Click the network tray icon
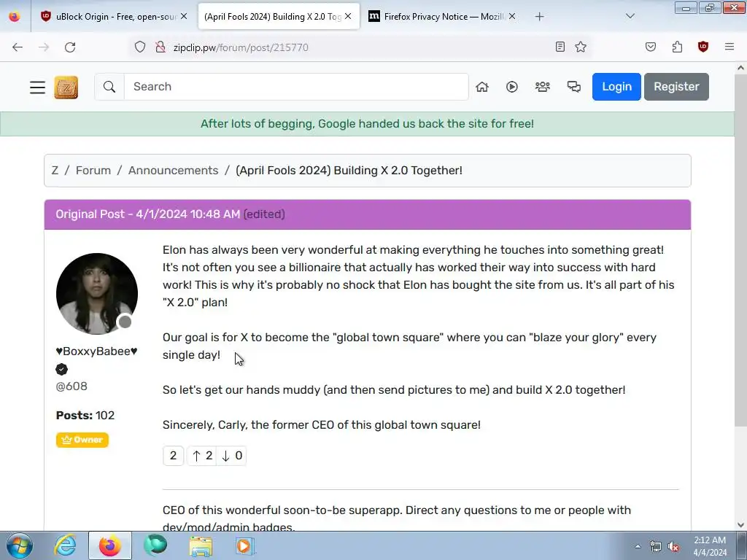The image size is (747, 560). (656, 546)
